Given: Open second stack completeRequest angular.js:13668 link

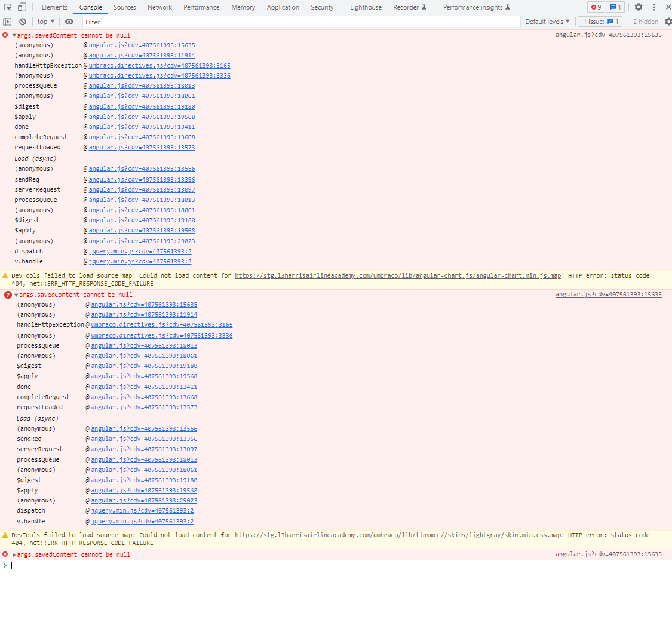Looking at the screenshot, I should point(144,397).
